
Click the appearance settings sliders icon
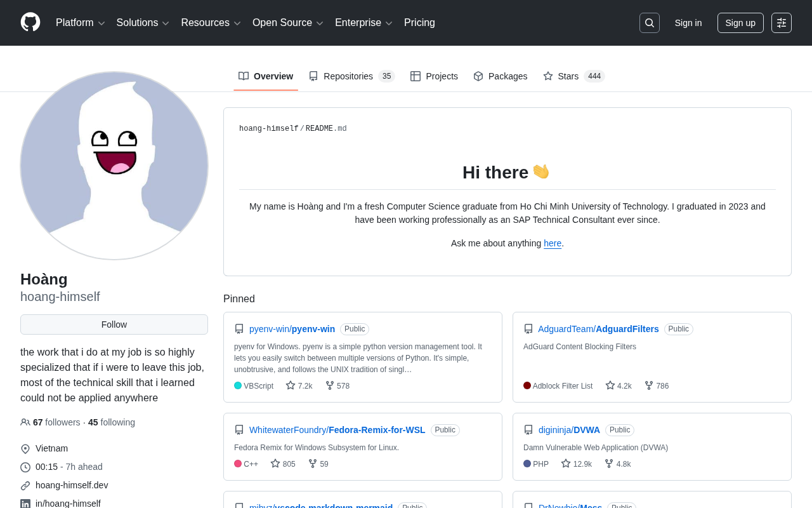click(x=781, y=23)
